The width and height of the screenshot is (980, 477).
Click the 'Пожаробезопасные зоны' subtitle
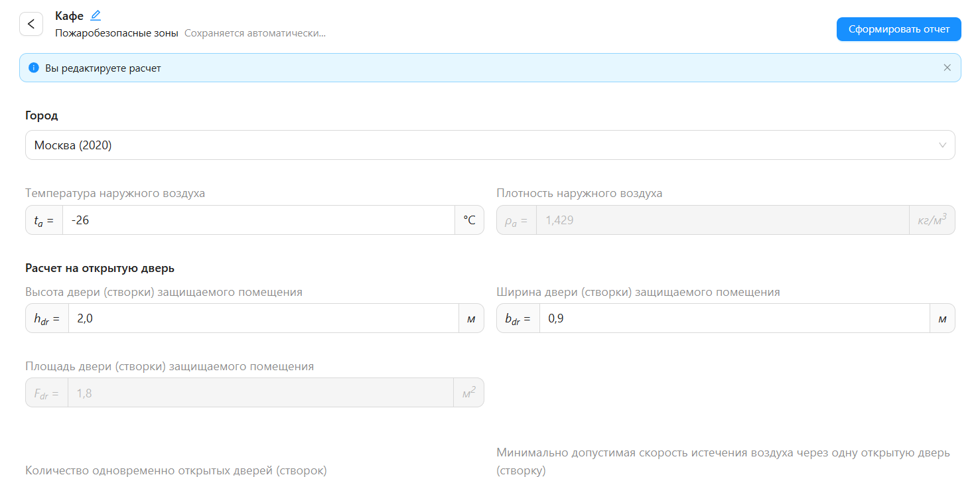click(117, 33)
